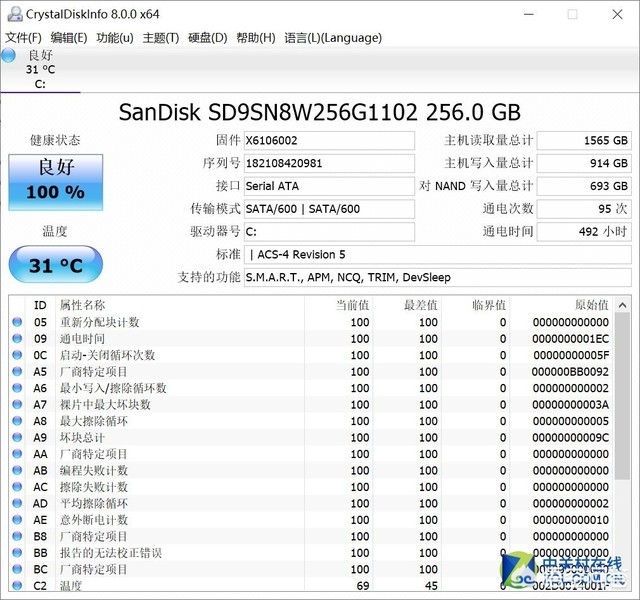Click the SMART list vertical scrollbar thumb

click(x=622, y=396)
